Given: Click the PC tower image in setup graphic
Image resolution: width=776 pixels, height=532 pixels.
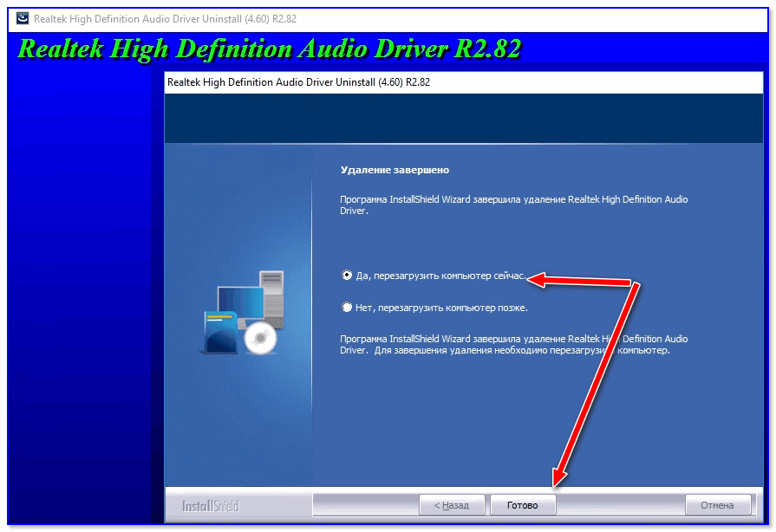Looking at the screenshot, I should pos(271,295).
